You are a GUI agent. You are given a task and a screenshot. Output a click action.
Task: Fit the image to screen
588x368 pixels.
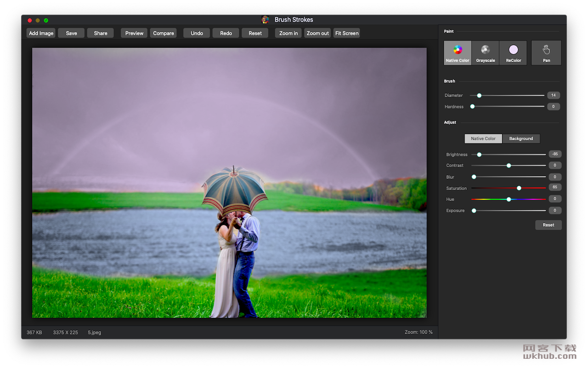pyautogui.click(x=347, y=33)
